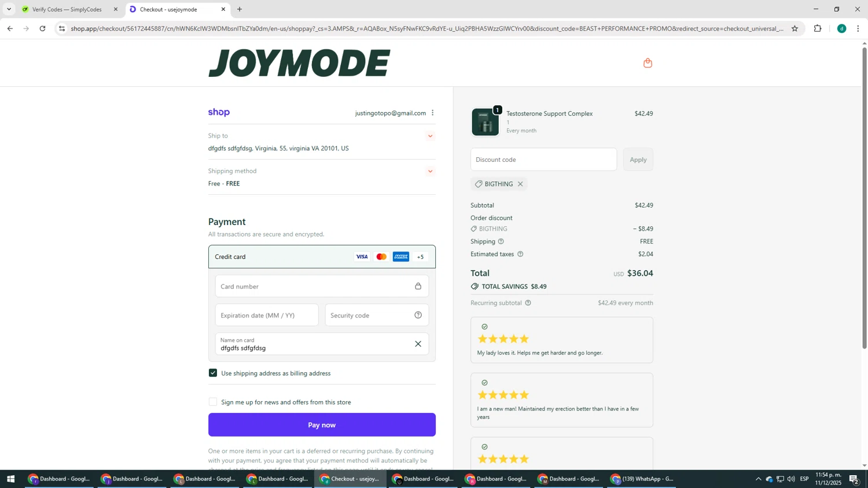
Task: Click the card number lock icon
Action: tap(418, 286)
